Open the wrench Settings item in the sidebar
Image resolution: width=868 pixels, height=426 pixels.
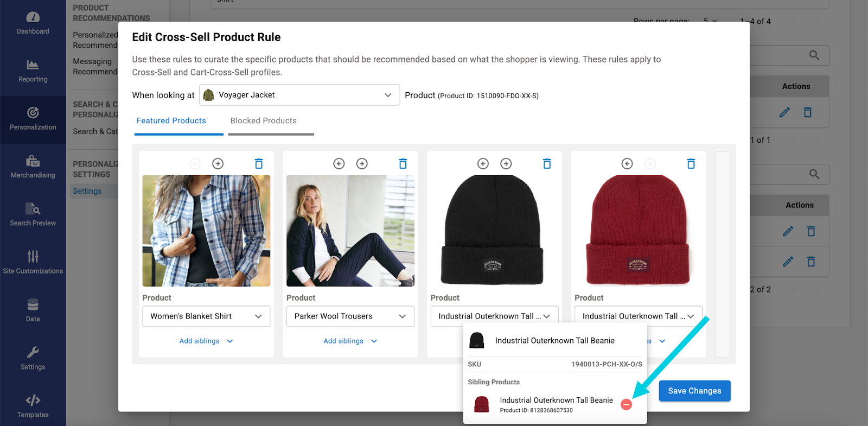click(33, 359)
